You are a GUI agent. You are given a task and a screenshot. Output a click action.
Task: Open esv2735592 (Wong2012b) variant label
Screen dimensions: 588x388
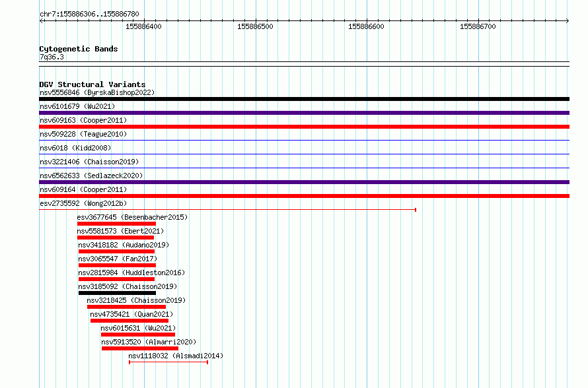pos(83,203)
